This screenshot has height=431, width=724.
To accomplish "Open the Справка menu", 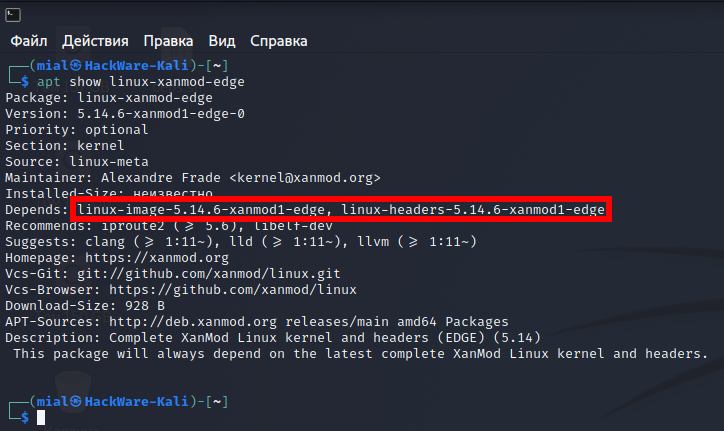I will point(278,41).
